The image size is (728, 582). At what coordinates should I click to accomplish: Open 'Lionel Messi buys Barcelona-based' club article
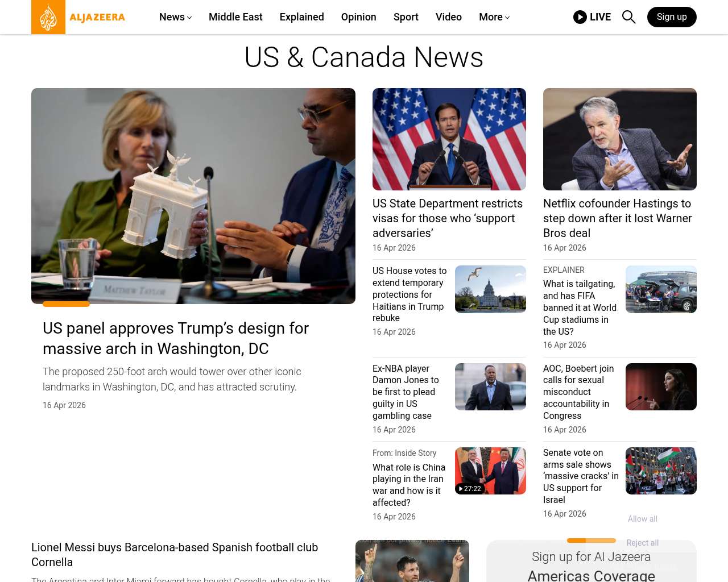pyautogui.click(x=175, y=555)
